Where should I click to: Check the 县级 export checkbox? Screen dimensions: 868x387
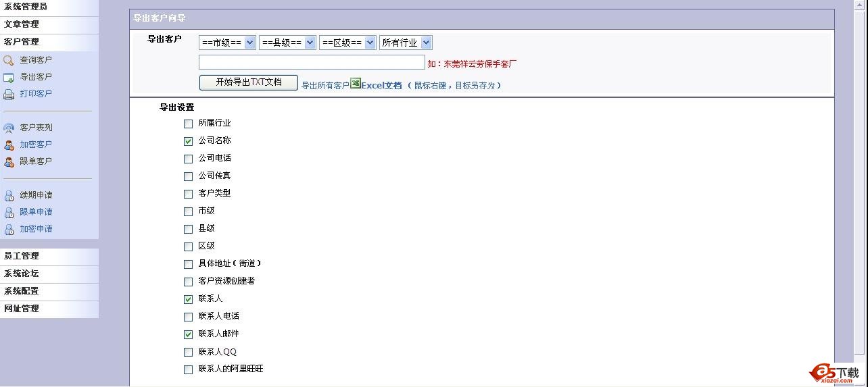[x=189, y=230]
